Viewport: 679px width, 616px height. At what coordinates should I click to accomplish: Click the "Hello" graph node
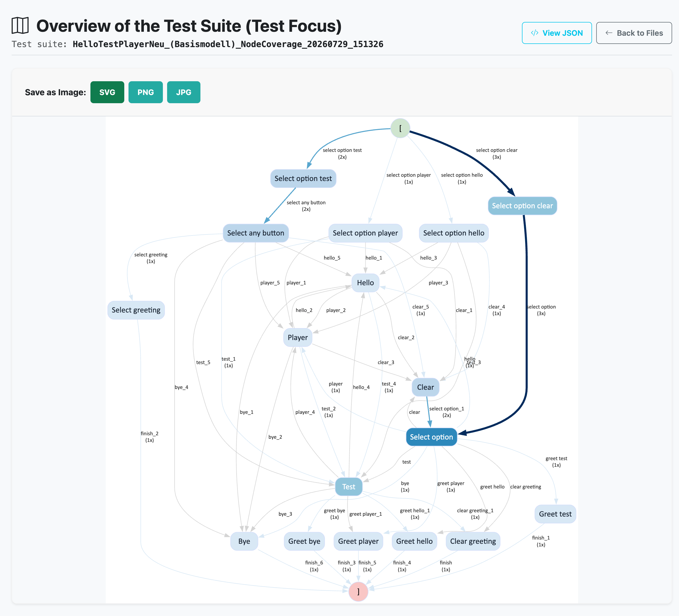click(x=365, y=283)
